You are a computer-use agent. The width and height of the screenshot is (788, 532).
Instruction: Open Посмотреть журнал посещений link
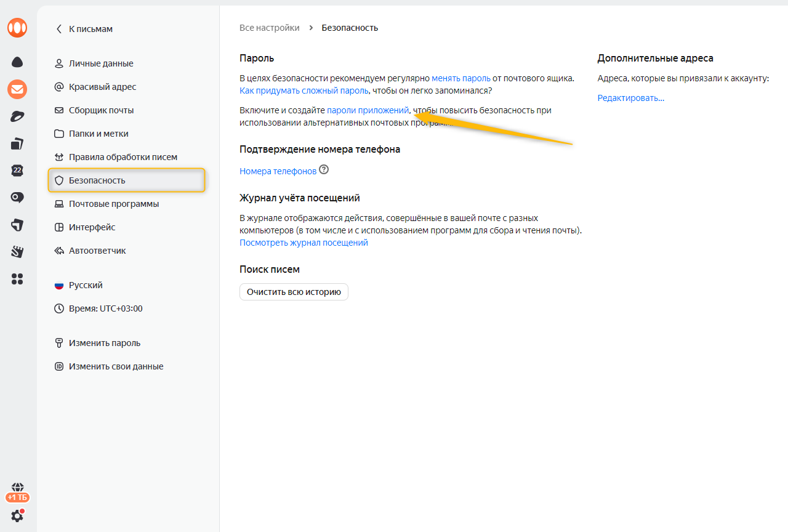coord(304,243)
